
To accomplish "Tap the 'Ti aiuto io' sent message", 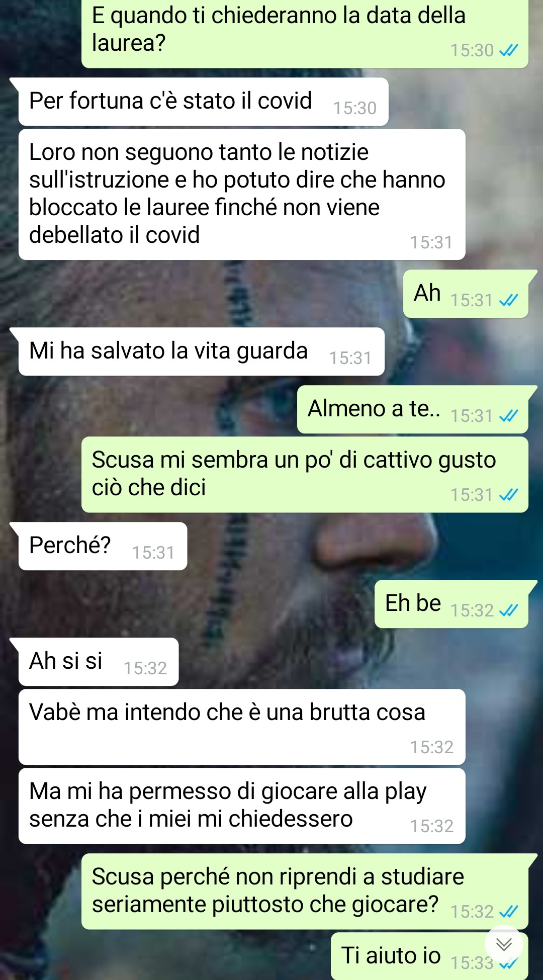I will click(x=429, y=956).
